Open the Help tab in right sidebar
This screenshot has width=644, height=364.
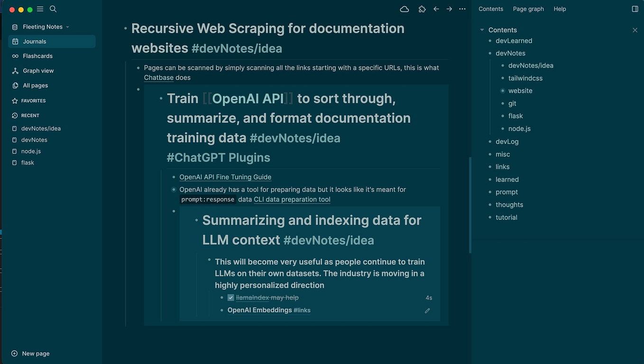[x=560, y=9]
